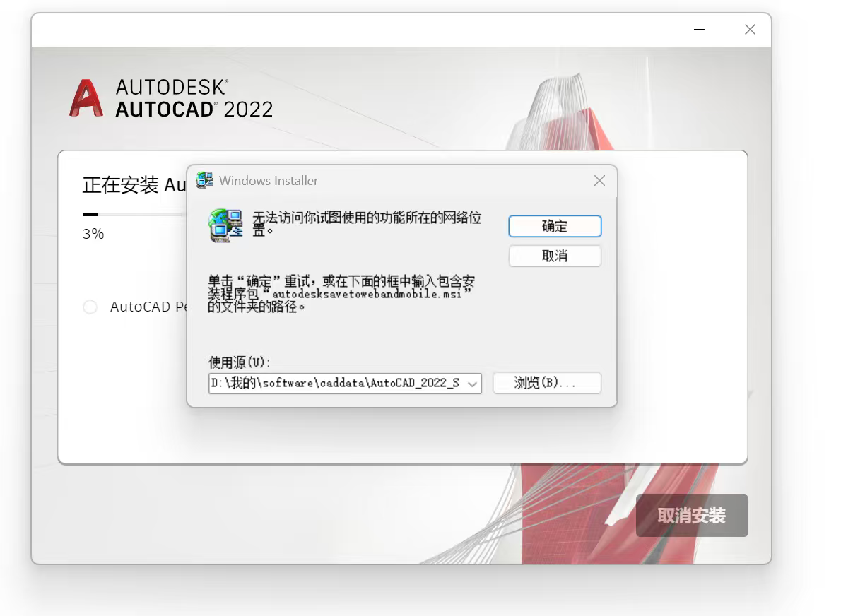
Task: Click the AutoCAD Pe... component radio indicator
Action: click(90, 307)
